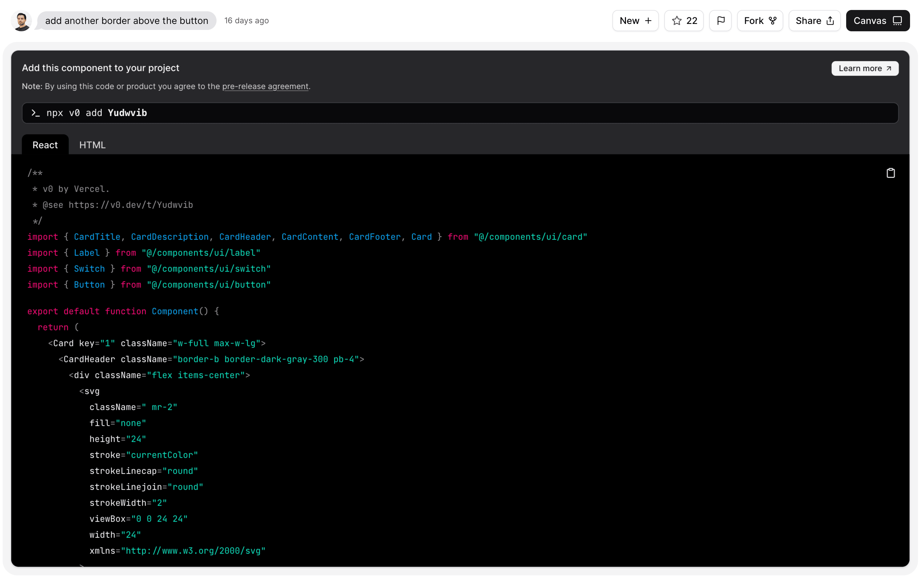Click the prompt bubble about adding border
The image size is (924, 578).
126,21
